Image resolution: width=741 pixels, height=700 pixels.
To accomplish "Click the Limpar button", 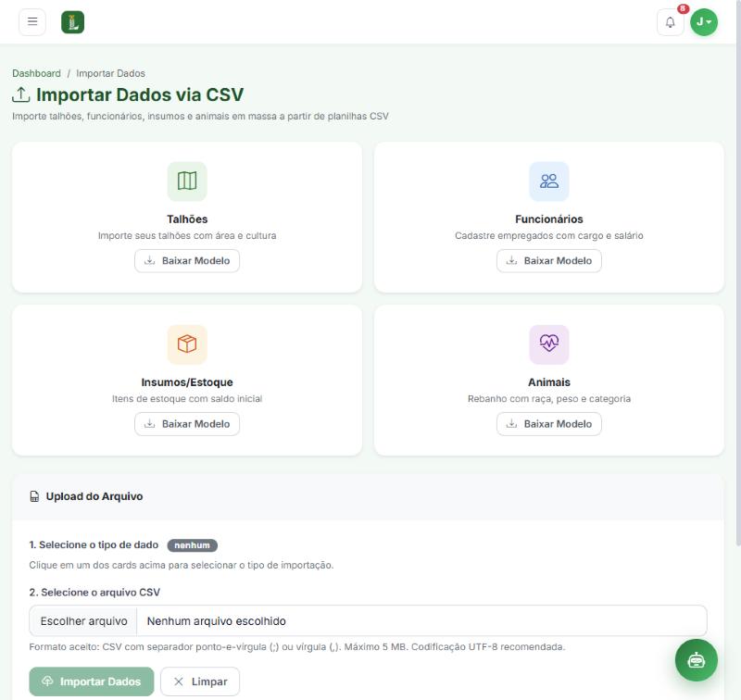I will [x=200, y=681].
